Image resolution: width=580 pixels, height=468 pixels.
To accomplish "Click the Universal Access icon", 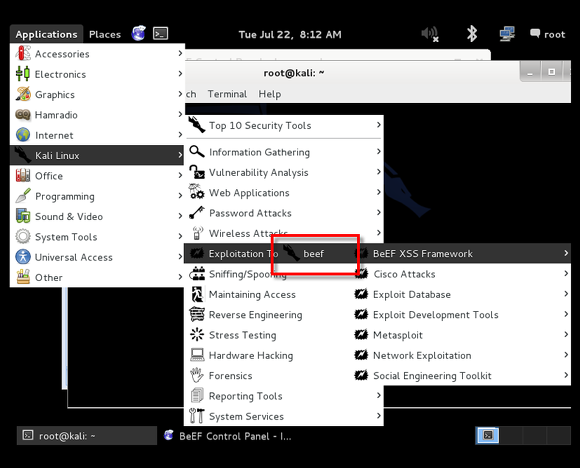I will [x=23, y=257].
